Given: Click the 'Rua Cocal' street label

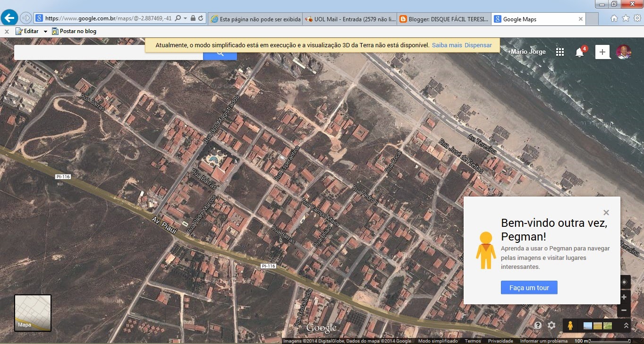Looking at the screenshot, I should click(393, 161).
